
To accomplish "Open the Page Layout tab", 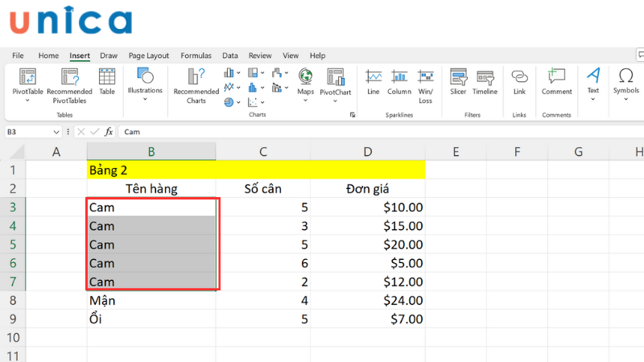I will click(149, 56).
